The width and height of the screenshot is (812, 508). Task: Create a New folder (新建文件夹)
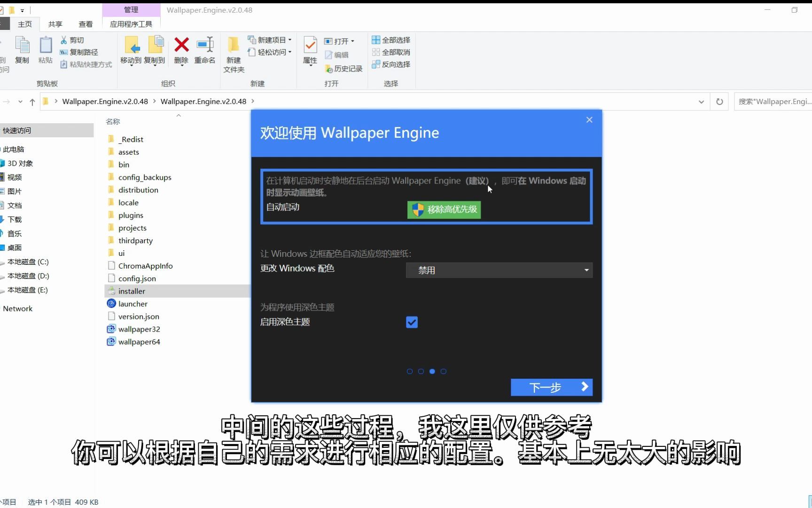coord(234,55)
